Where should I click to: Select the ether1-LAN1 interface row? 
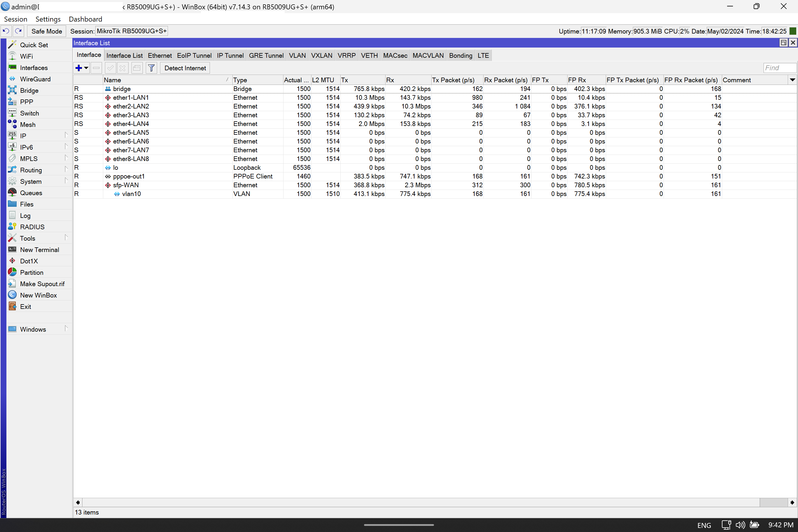[434, 98]
